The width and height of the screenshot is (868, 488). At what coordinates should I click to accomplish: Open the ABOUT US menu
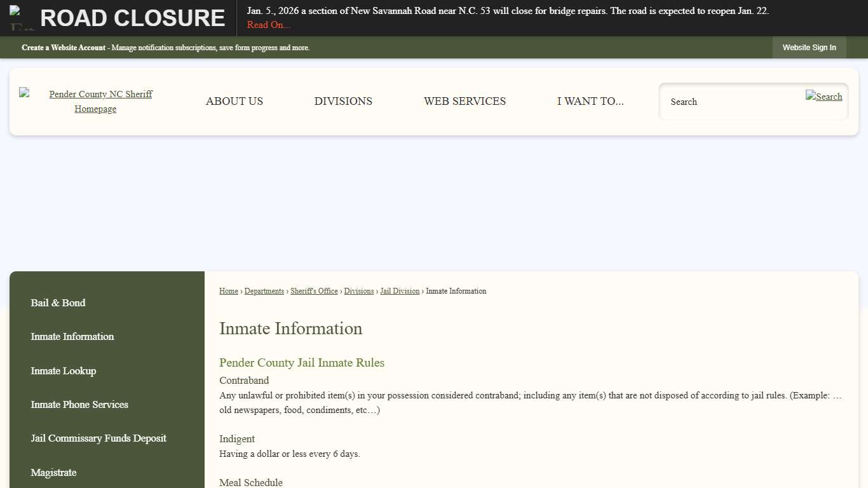pos(234,101)
